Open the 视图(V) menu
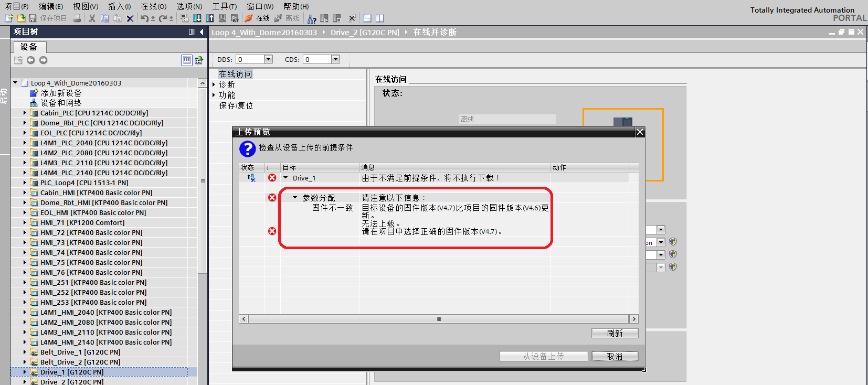The width and height of the screenshot is (868, 385). click(86, 6)
